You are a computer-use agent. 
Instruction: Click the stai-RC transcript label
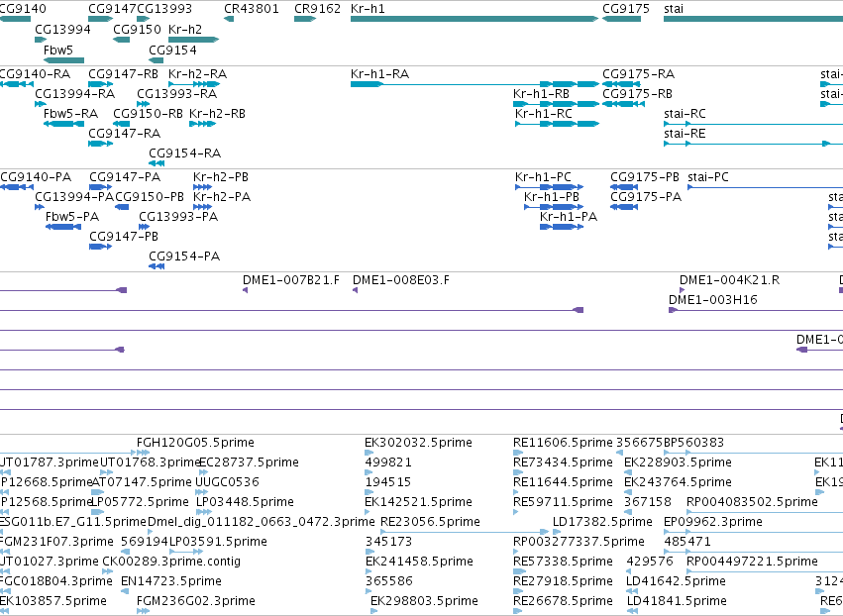[685, 114]
